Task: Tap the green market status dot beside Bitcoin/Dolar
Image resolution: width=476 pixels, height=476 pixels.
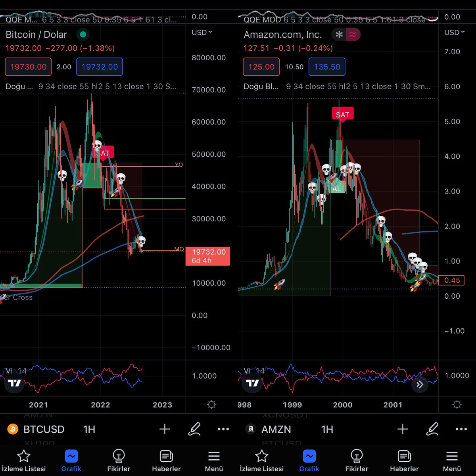Action: 83,35
